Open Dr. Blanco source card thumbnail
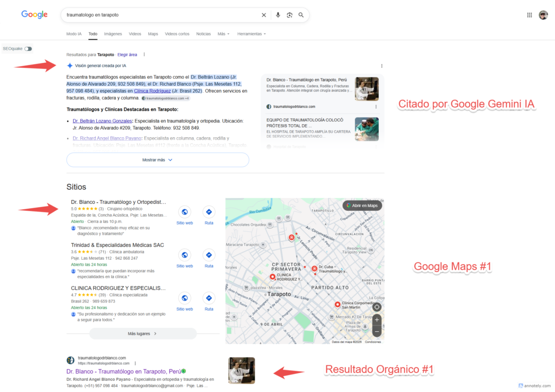This screenshot has height=392, width=555. point(367,89)
